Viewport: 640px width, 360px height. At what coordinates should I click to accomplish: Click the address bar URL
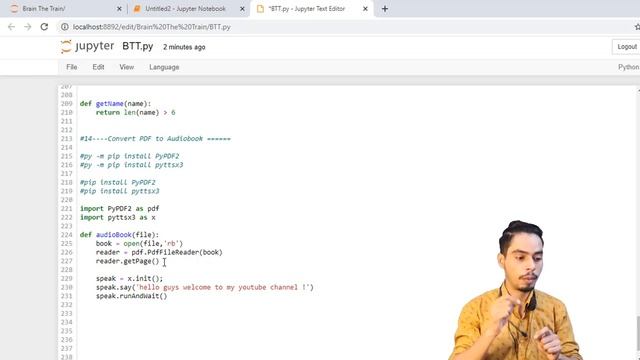click(x=151, y=27)
